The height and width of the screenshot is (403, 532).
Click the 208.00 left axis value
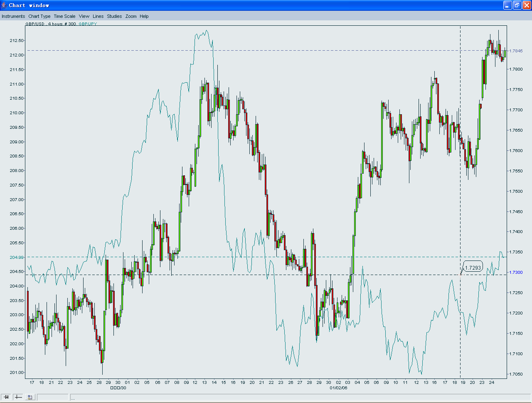point(17,171)
